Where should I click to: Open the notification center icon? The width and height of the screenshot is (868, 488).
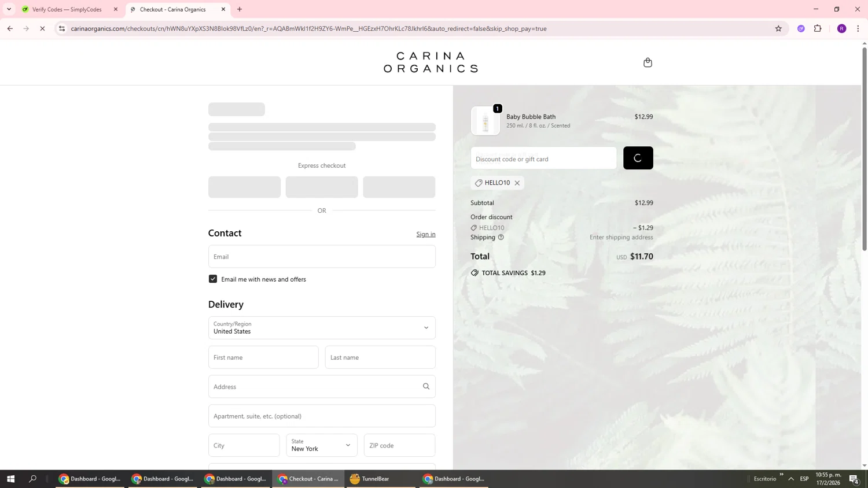854,479
